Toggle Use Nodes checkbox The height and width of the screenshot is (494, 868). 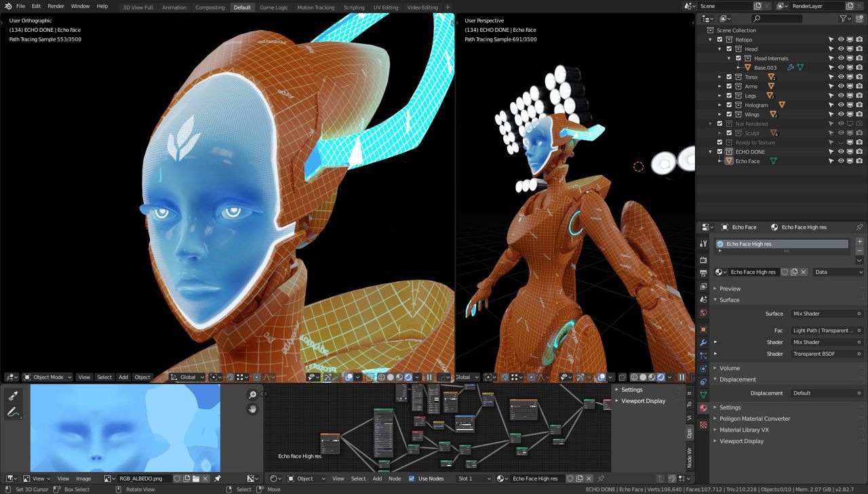411,478
